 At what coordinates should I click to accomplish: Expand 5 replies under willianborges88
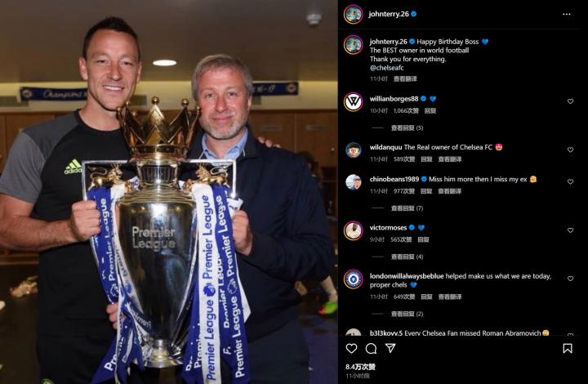[407, 128]
